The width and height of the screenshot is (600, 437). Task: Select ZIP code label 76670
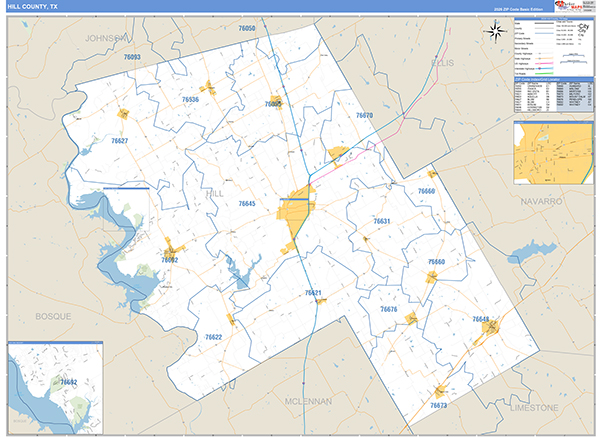(364, 115)
